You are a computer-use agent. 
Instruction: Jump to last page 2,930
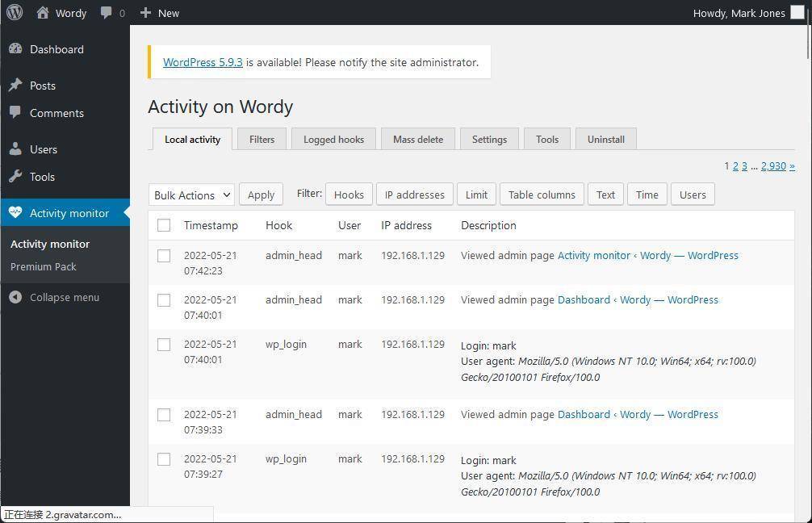(773, 165)
